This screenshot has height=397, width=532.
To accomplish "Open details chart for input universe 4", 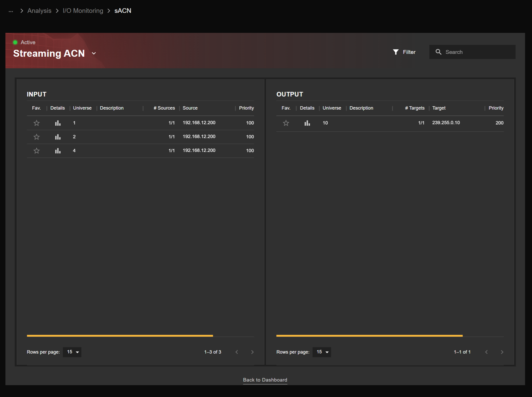I will [x=58, y=151].
